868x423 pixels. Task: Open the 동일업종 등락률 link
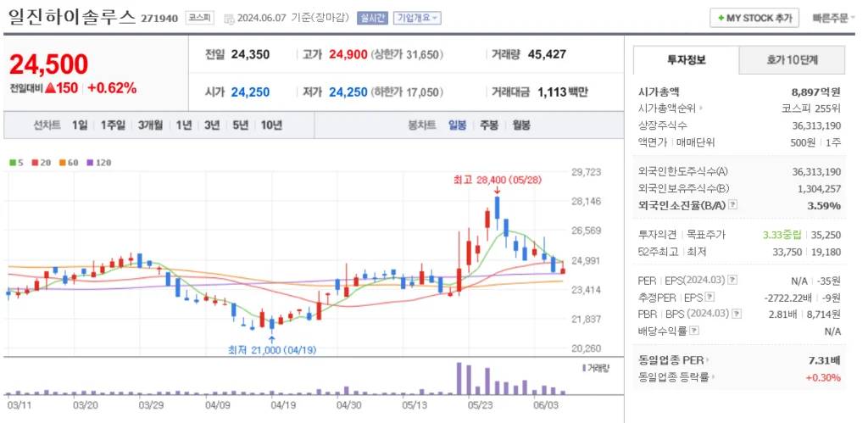tap(676, 377)
